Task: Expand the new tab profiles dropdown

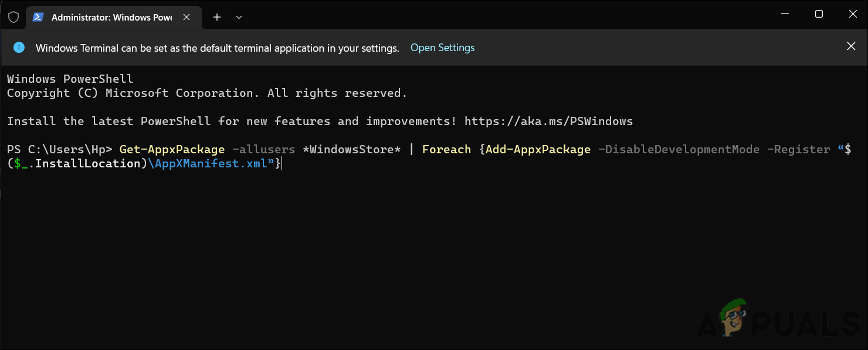Action: (x=239, y=17)
